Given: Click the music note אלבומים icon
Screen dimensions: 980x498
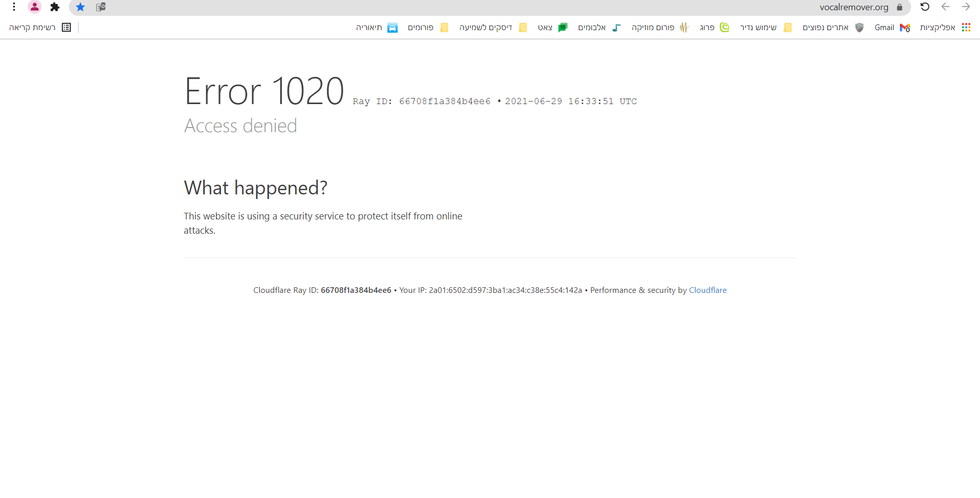Looking at the screenshot, I should click(x=617, y=28).
